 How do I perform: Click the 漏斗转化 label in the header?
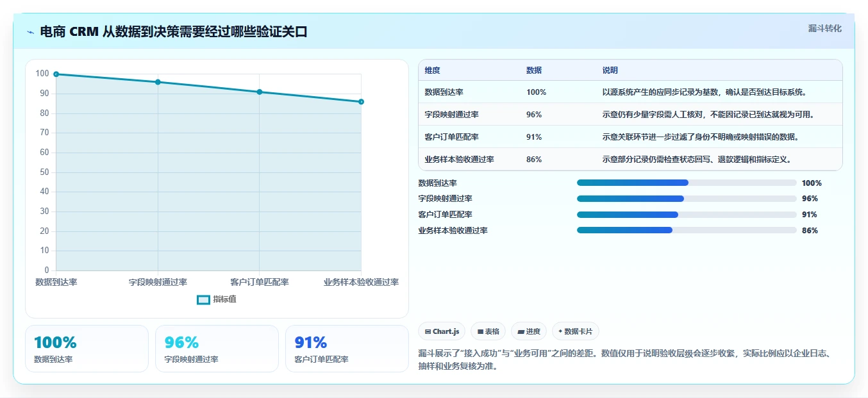point(824,28)
